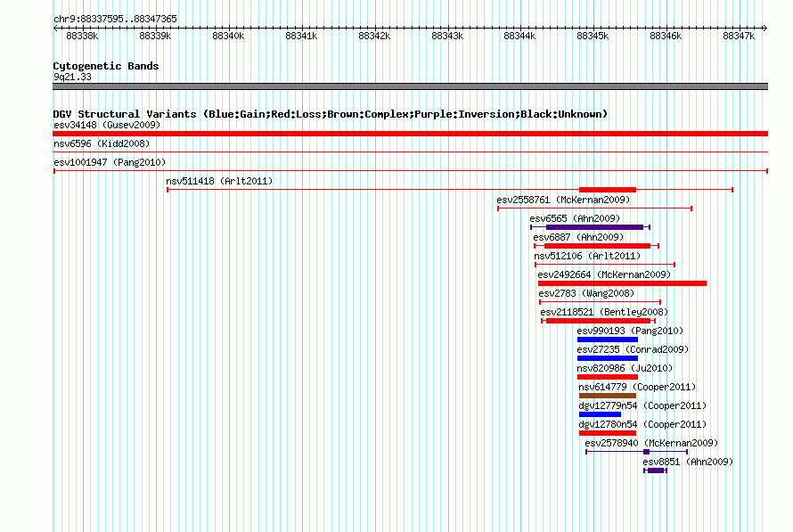Open the nsv614779 (Cooper2011) label
Viewport: 793px width, 532px height.
coord(637,387)
